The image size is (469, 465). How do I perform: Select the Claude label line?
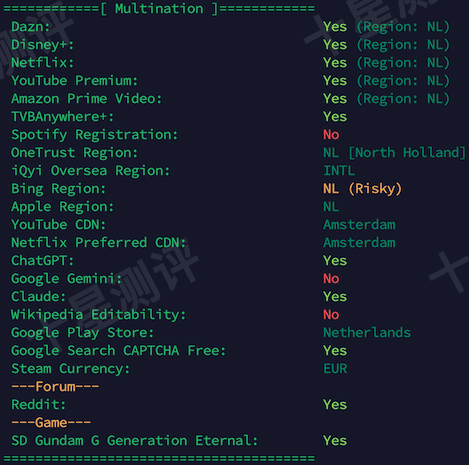(39, 296)
